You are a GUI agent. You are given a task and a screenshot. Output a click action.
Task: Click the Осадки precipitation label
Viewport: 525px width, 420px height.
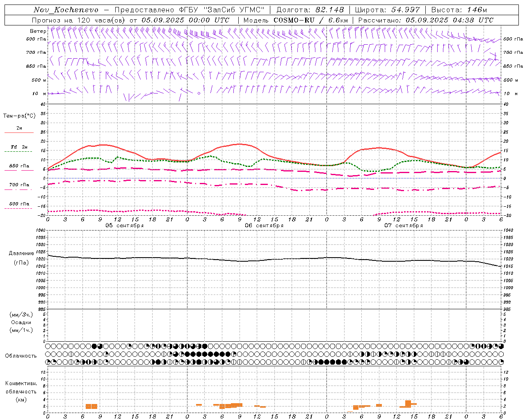(21, 322)
